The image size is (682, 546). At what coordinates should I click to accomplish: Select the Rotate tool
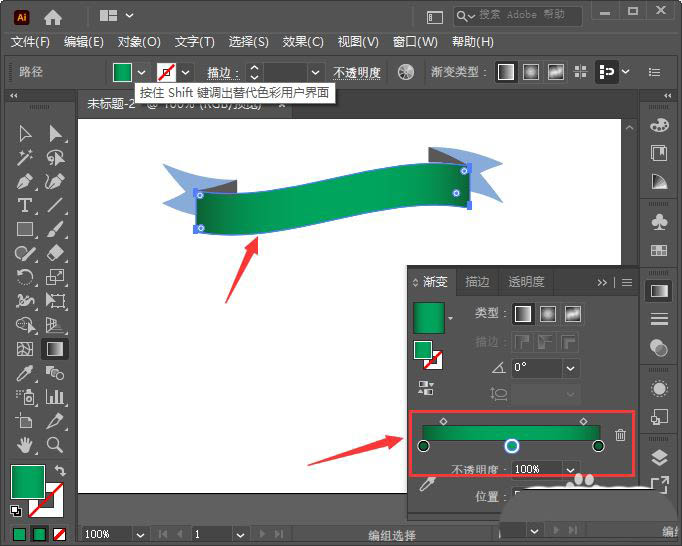(x=25, y=277)
